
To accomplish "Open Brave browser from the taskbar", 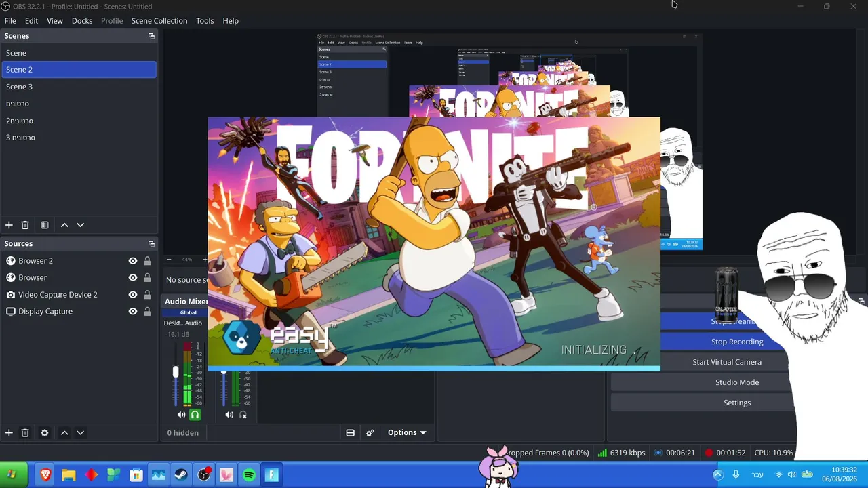I will [45, 475].
